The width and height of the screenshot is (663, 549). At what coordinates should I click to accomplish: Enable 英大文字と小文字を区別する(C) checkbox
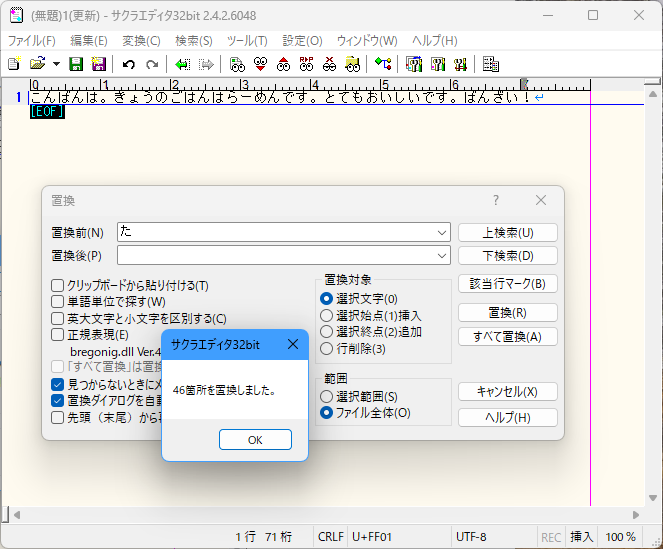(58, 318)
